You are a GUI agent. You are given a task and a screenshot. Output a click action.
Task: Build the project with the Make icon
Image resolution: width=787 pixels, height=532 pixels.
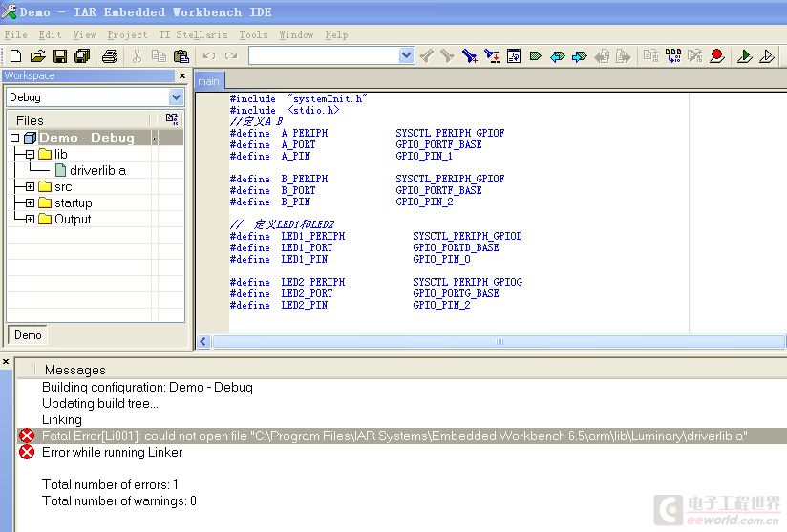(x=673, y=55)
